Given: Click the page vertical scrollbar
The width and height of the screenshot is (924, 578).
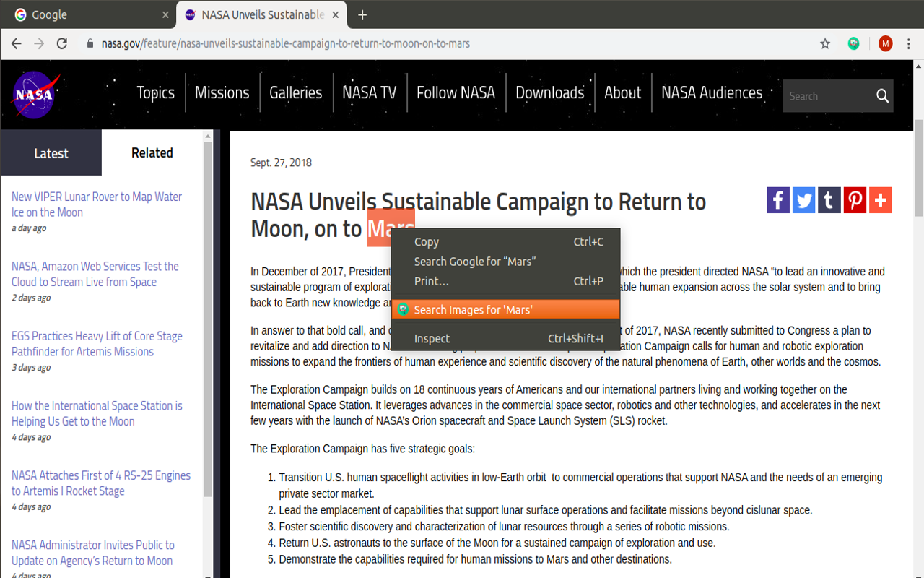Looking at the screenshot, I should (918, 168).
